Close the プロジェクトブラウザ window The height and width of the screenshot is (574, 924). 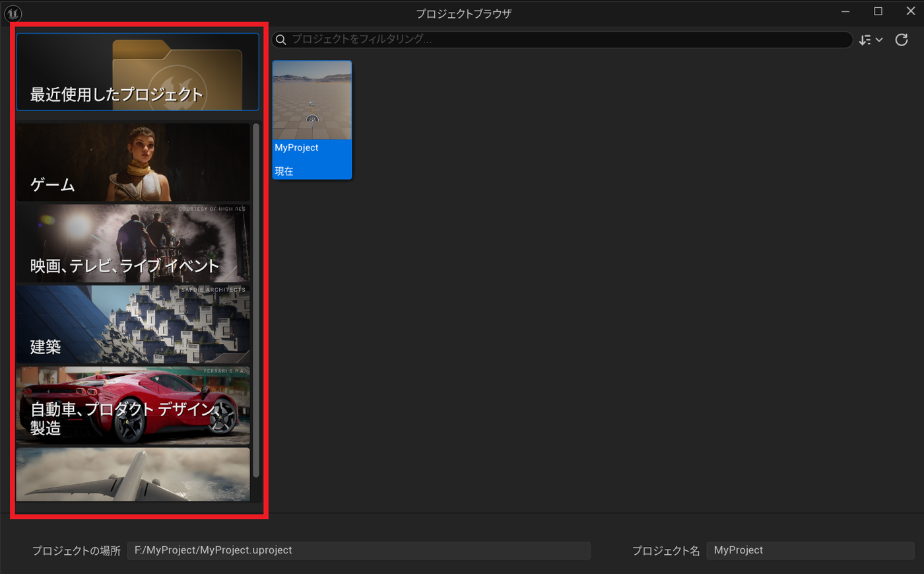click(x=911, y=12)
